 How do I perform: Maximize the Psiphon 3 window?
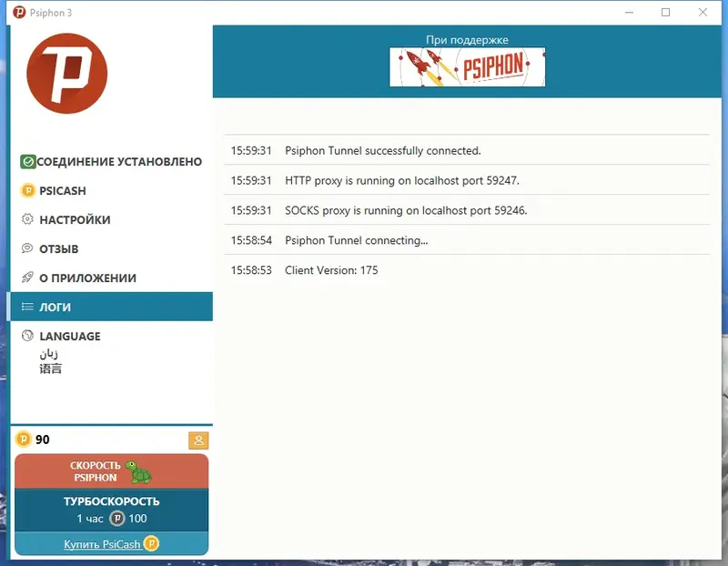665,13
